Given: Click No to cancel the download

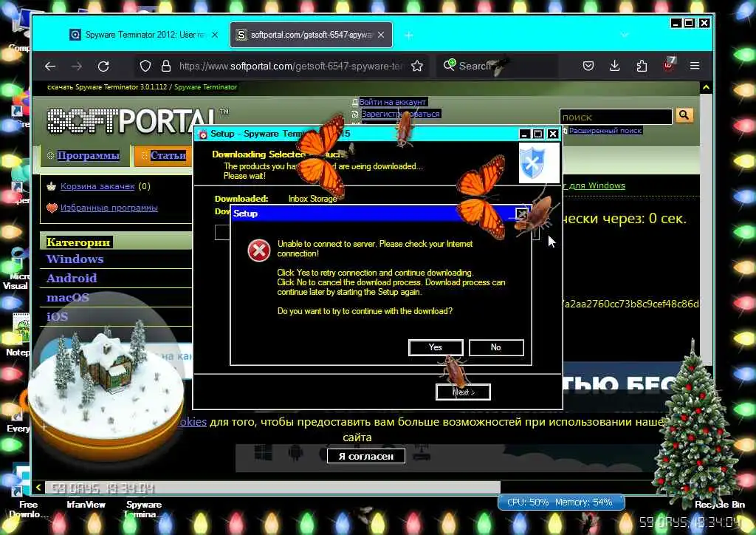Looking at the screenshot, I should pyautogui.click(x=495, y=347).
